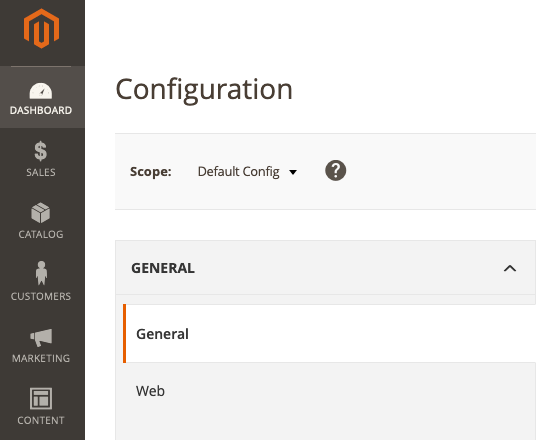Viewport: 536px width, 440px height.
Task: Collapse the GENERAL section chevron
Action: 510,268
